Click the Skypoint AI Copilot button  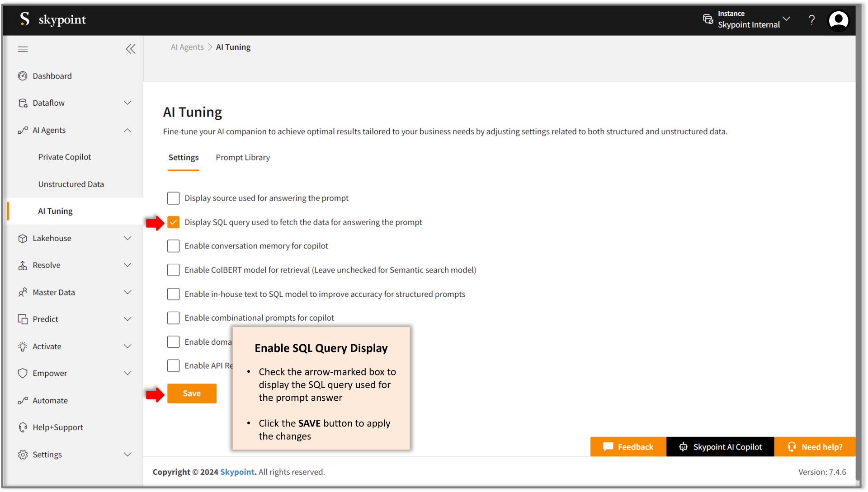click(721, 447)
